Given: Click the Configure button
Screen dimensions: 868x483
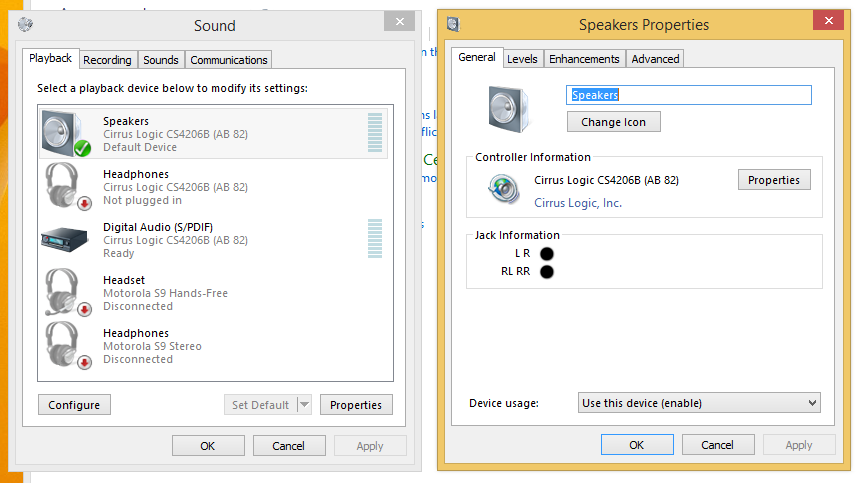Looking at the screenshot, I should (74, 404).
